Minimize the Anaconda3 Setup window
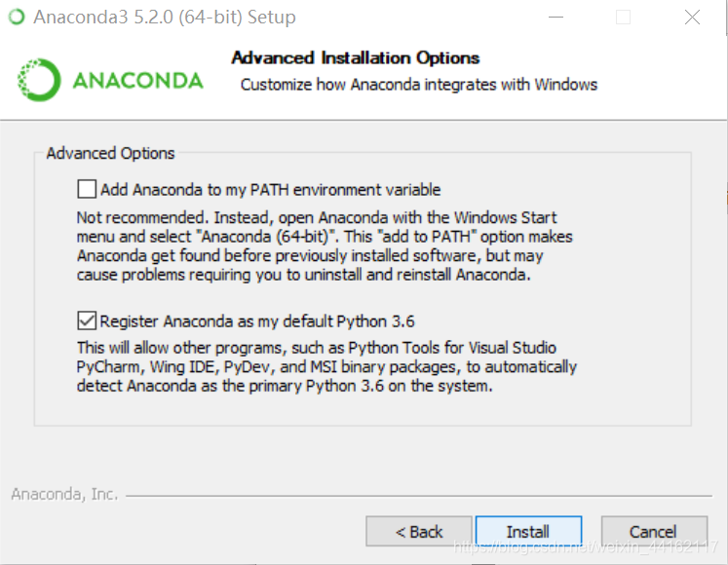The height and width of the screenshot is (565, 728). (x=555, y=18)
